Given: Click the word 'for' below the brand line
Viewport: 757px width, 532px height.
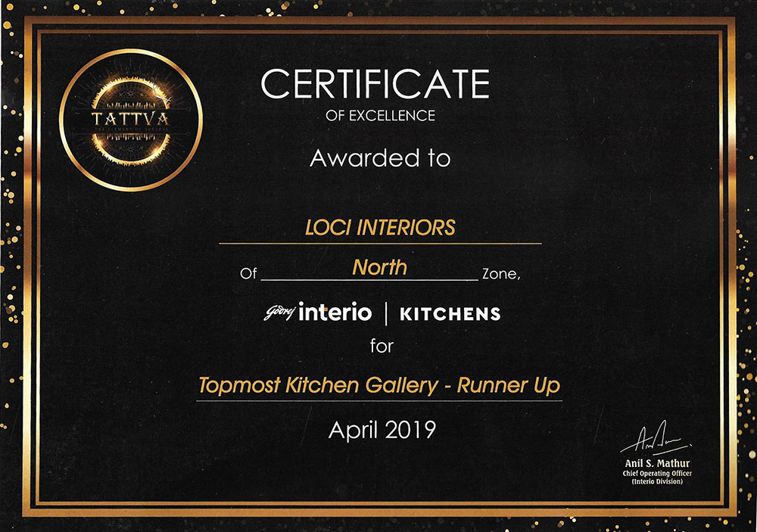Looking at the screenshot, I should pos(382,346).
